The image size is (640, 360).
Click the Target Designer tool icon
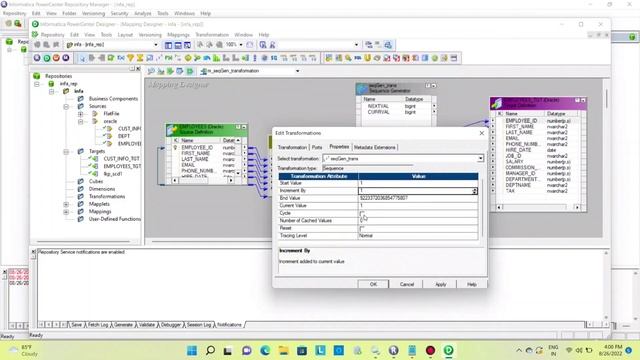pyautogui.click(x=161, y=71)
